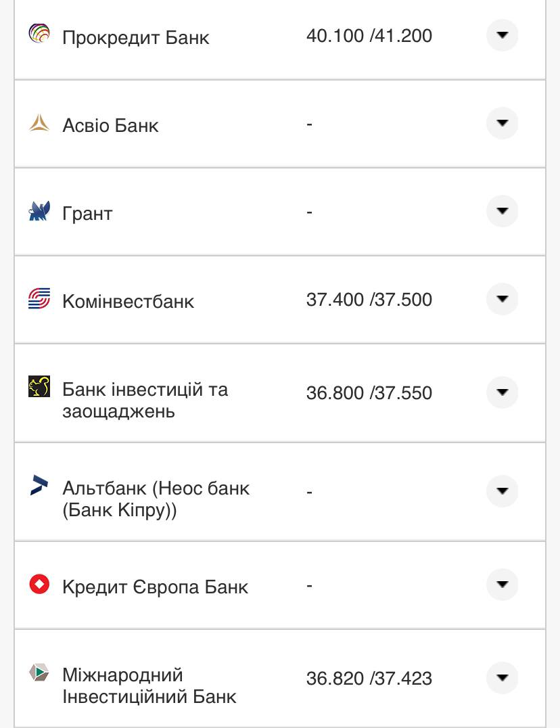Click the Міжнародний Інвестиційний Банк logo
This screenshot has height=728, width=560.
pyautogui.click(x=39, y=673)
